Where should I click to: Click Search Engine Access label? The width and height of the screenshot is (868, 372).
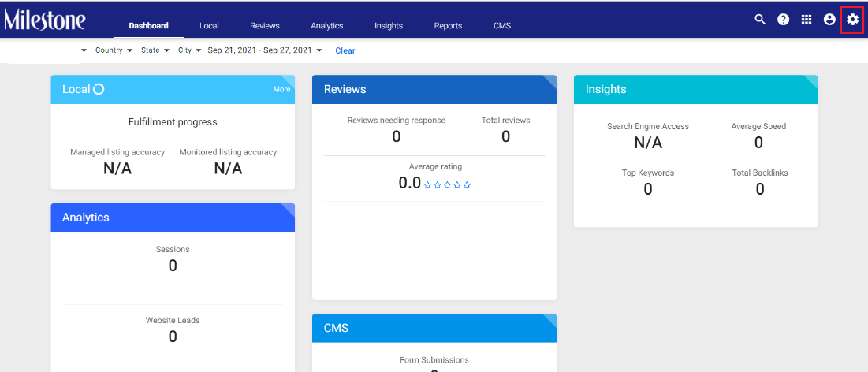click(x=648, y=126)
